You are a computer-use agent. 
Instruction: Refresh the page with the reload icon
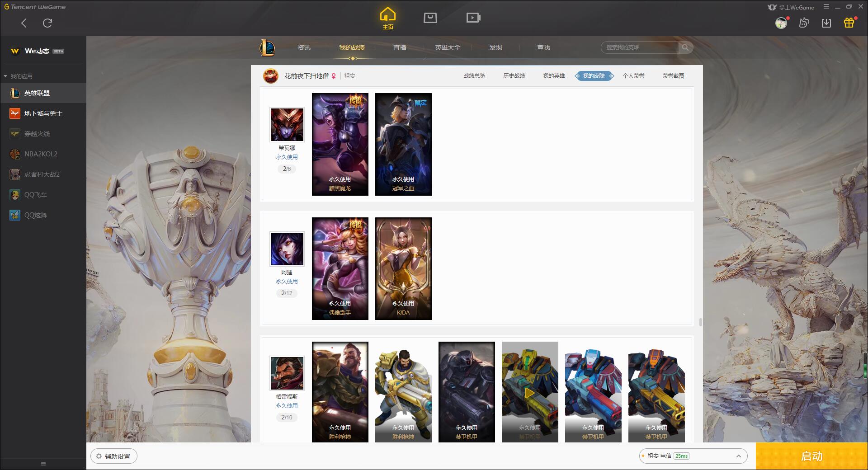[47, 23]
